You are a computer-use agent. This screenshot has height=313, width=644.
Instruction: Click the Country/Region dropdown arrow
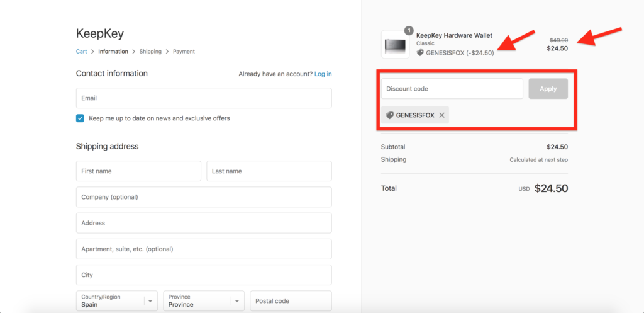(150, 301)
